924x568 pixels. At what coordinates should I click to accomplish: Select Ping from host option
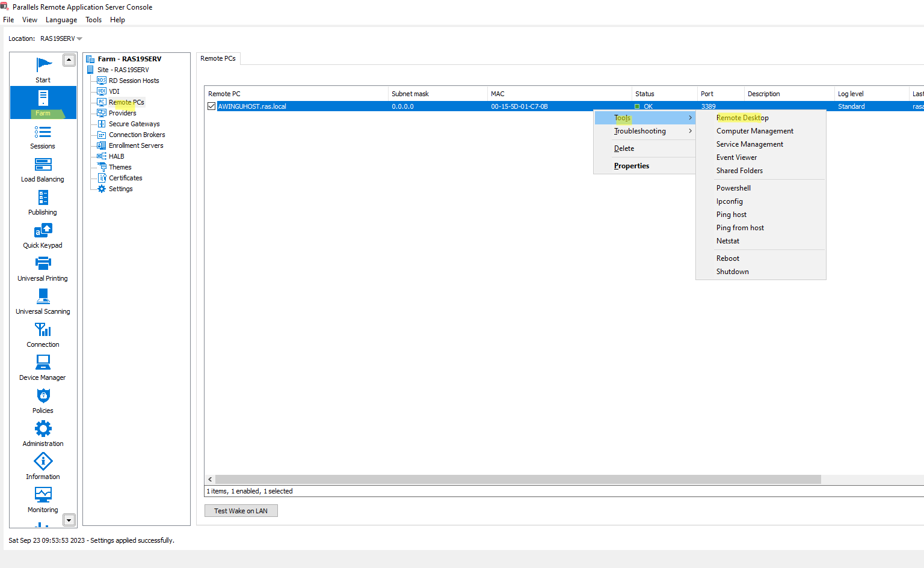(760, 228)
